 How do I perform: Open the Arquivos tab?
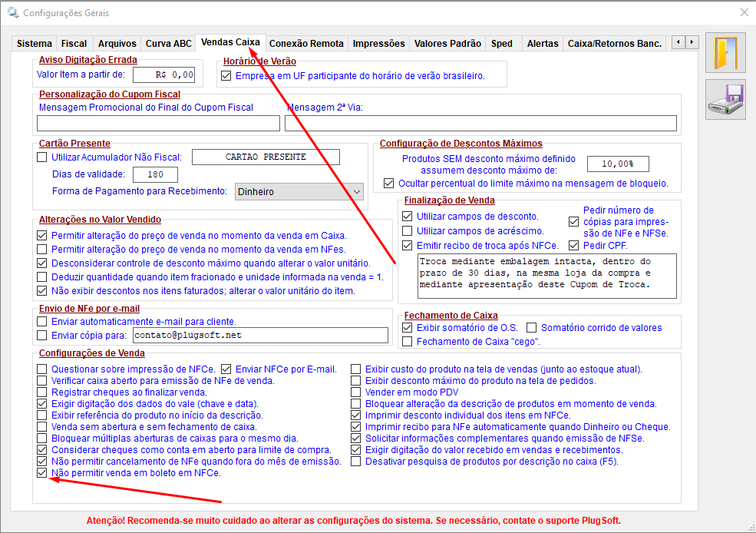(x=117, y=44)
